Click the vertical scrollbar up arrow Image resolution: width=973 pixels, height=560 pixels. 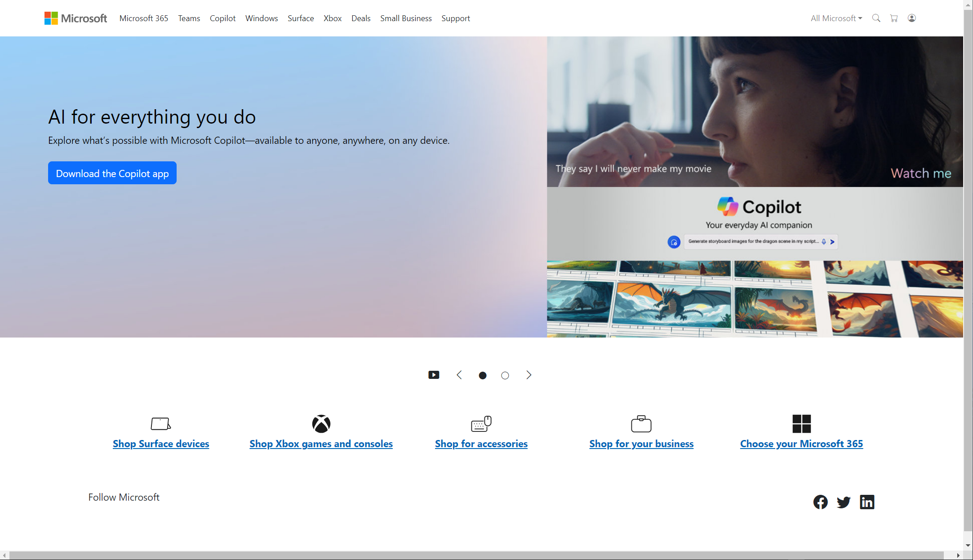click(968, 4)
